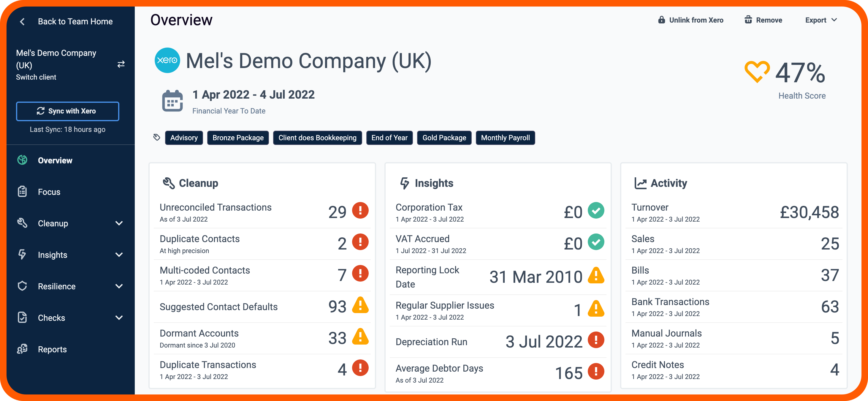Click the Xero logo beside company name
Screen dimensions: 868x401
click(x=167, y=60)
